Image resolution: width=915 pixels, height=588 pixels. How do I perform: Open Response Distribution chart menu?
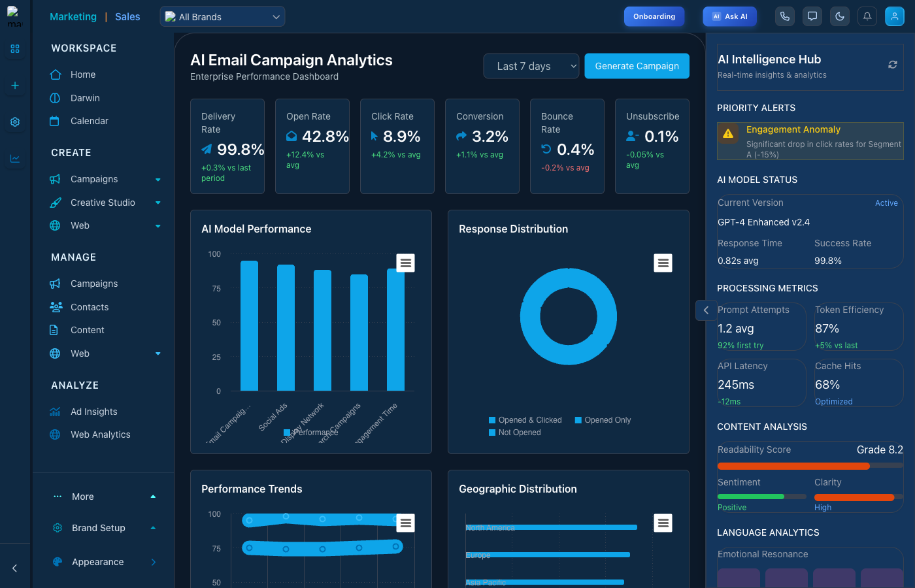click(663, 263)
